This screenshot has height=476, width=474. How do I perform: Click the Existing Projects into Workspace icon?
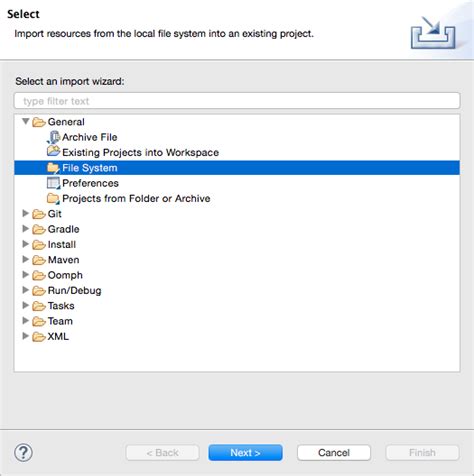53,152
